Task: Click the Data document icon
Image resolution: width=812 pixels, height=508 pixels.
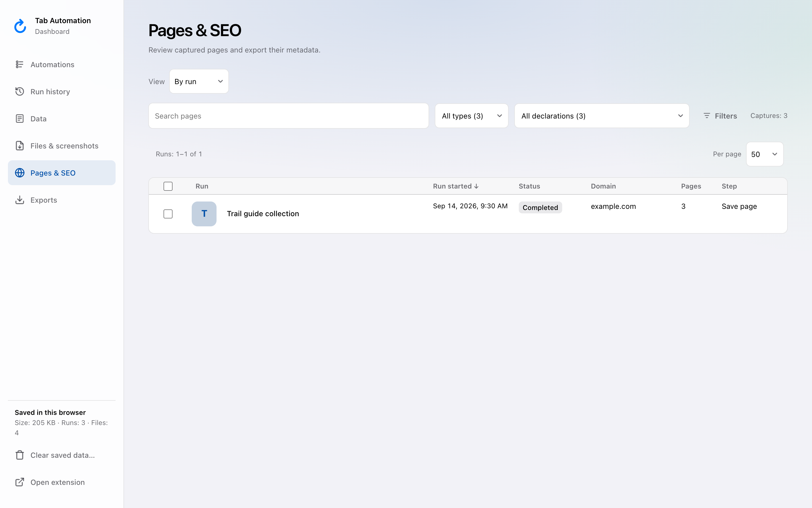Action: pos(19,119)
